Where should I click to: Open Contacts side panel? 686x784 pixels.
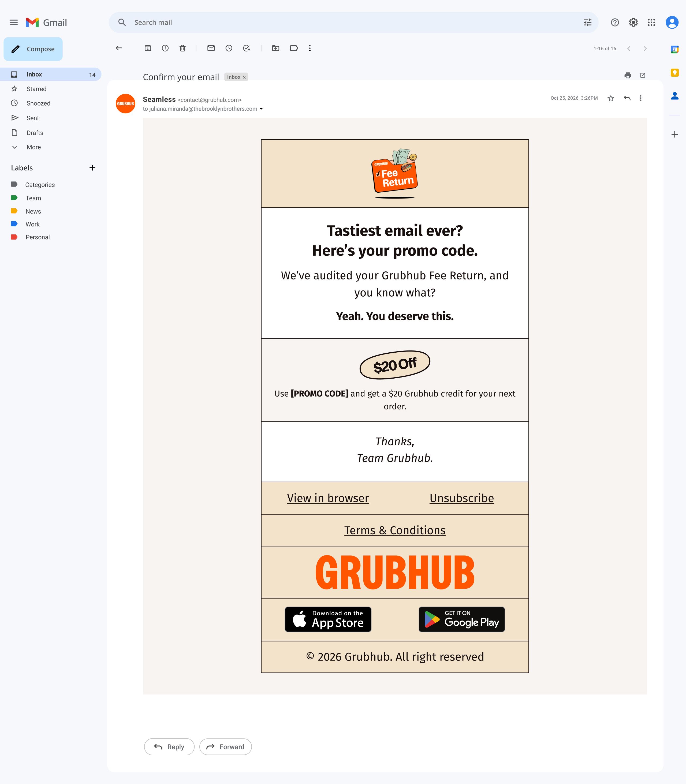(674, 96)
